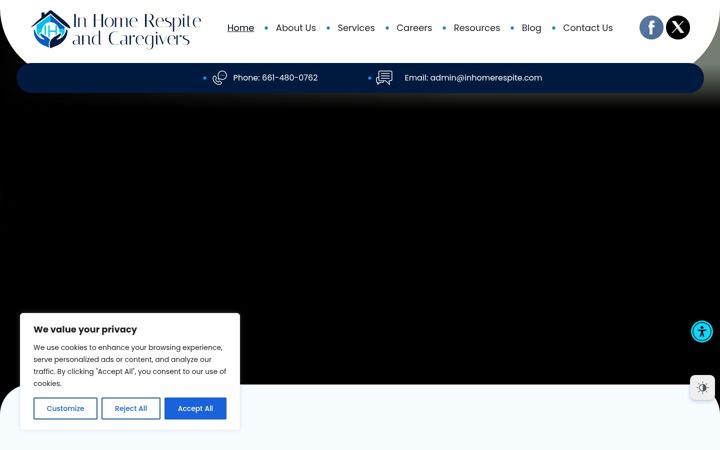Click Accept All cookies button
Viewport: 720px width, 450px height.
coord(195,408)
